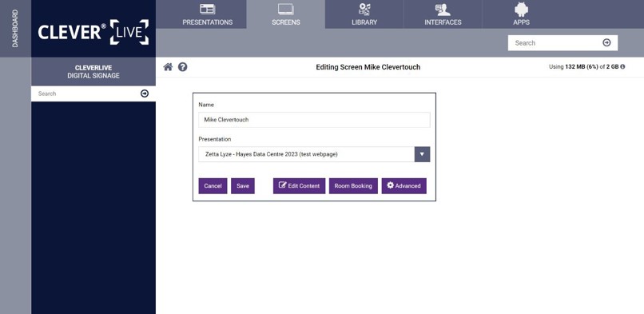The image size is (644, 314).
Task: Click the storage usage info icon
Action: [x=622, y=66]
